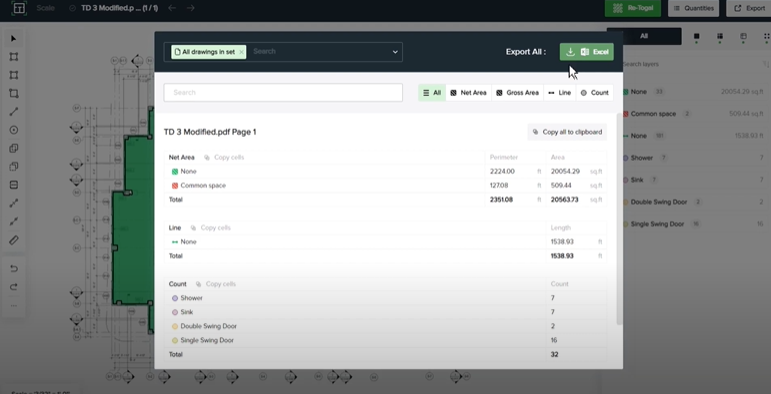The image size is (771, 394).
Task: Click purple swatch beside Shower row
Action: click(x=175, y=298)
